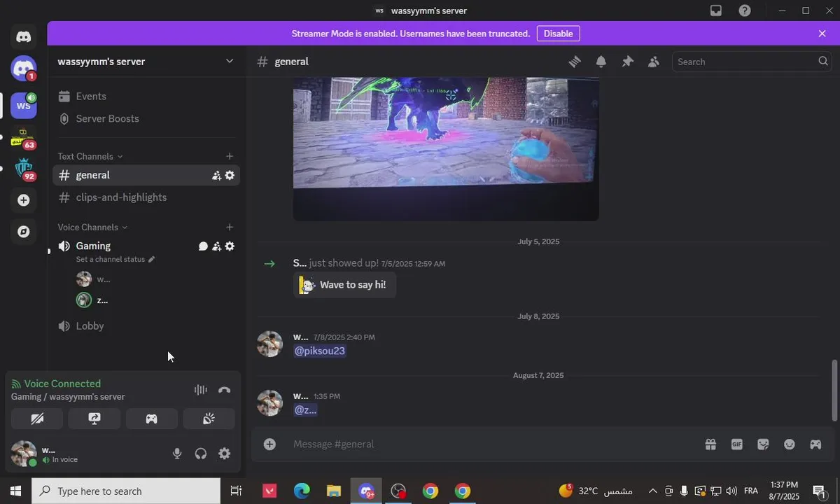The width and height of the screenshot is (840, 504).
Task: Edit general channel settings gear
Action: click(x=230, y=176)
